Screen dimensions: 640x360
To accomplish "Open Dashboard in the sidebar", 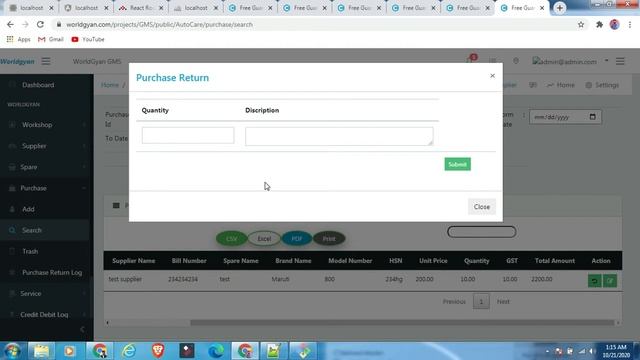I will (38, 85).
